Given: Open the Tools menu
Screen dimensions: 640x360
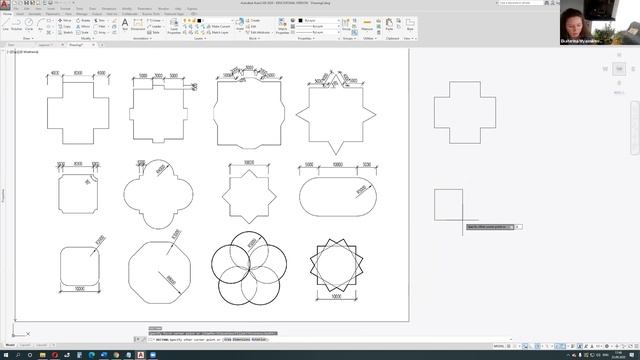Looking at the screenshot, I should point(80,9).
